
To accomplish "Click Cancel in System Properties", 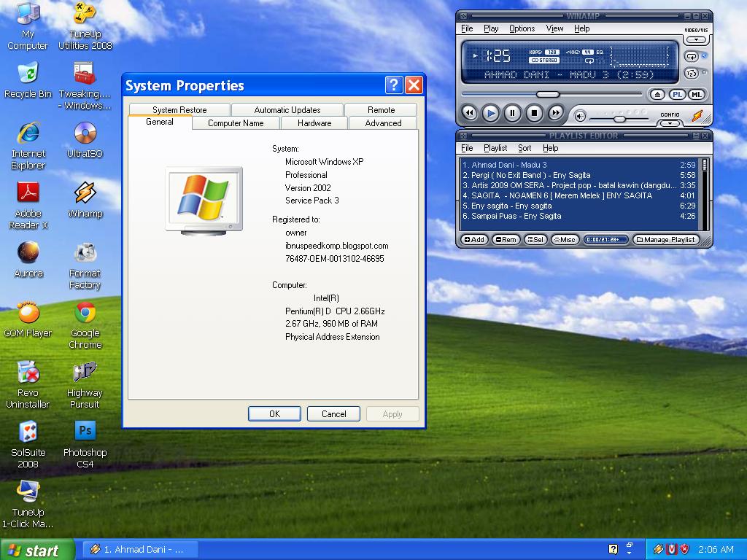I will point(333,414).
